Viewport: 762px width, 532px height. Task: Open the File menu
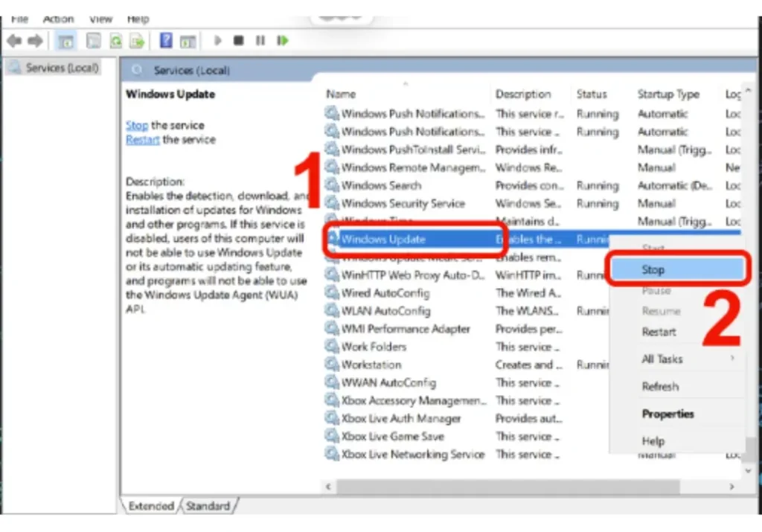[19, 19]
